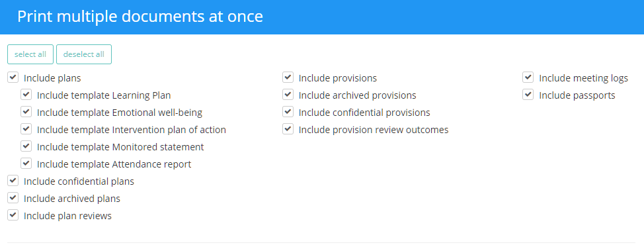Screen dimensions: 644x247
Task: Uncheck Include template Emotional well-being
Action: click(26, 112)
